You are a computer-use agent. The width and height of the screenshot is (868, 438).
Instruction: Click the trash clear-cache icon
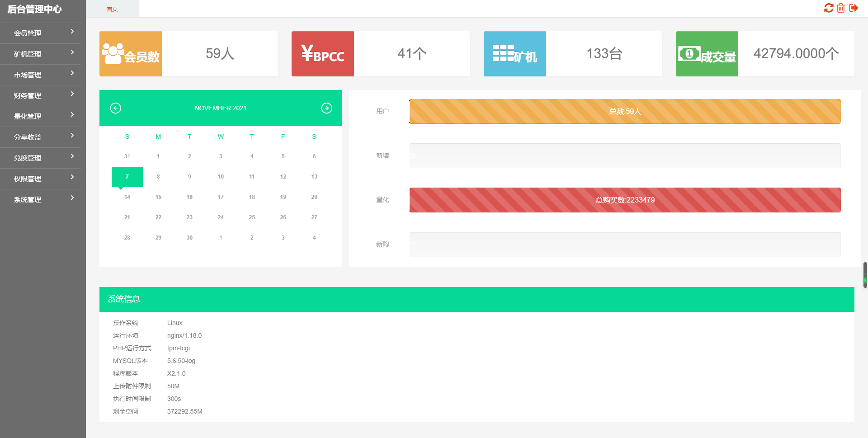(x=841, y=8)
